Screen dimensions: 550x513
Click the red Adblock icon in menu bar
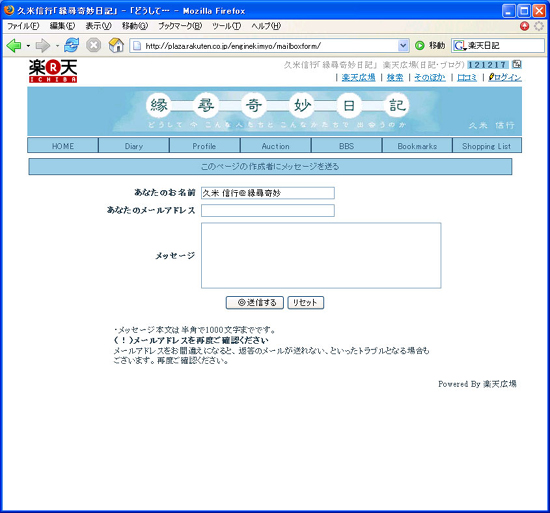524,26
